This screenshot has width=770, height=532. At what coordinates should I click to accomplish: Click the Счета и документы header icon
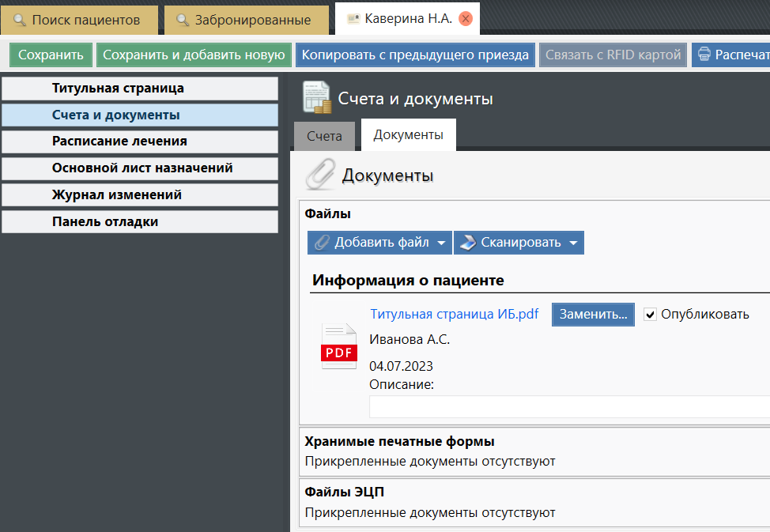pos(316,98)
